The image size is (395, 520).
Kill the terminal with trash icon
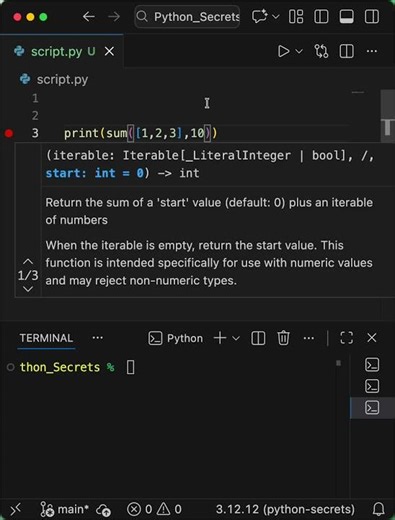[x=283, y=338]
